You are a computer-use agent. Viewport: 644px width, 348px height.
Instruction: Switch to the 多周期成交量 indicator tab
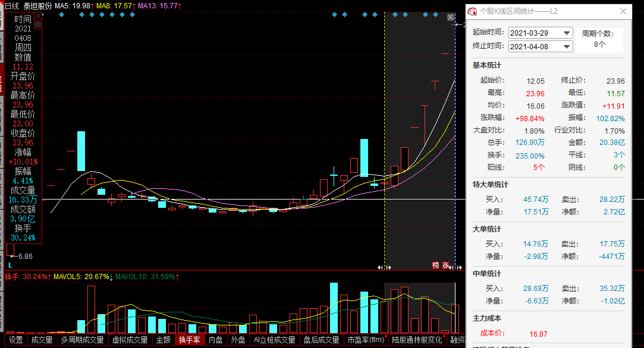[x=82, y=340]
